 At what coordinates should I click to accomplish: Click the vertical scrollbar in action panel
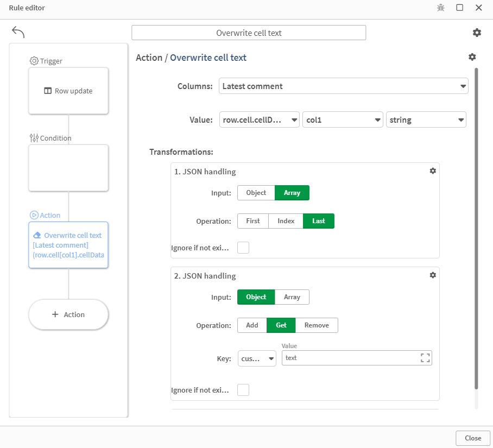[x=476, y=229]
